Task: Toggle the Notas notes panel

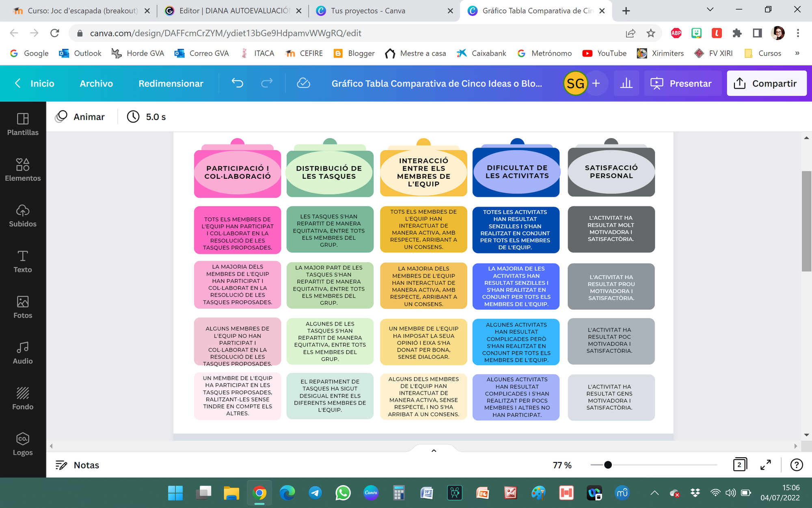Action: (78, 465)
